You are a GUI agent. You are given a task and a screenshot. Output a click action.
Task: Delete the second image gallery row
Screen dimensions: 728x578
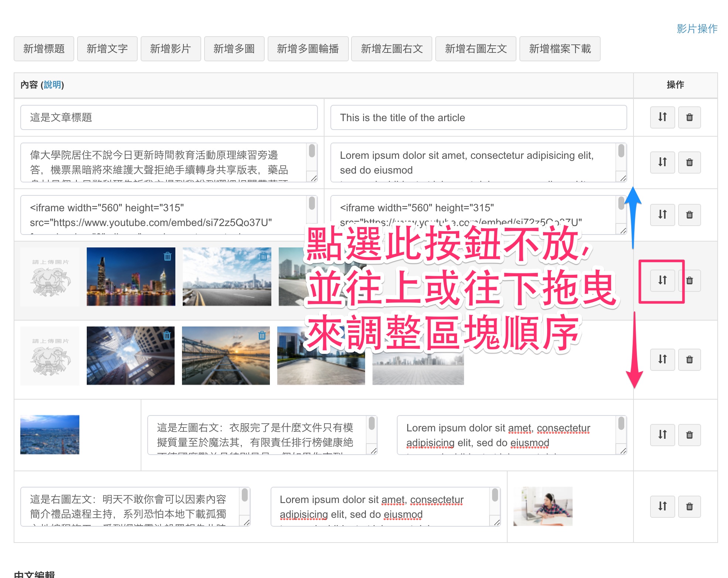click(x=689, y=359)
